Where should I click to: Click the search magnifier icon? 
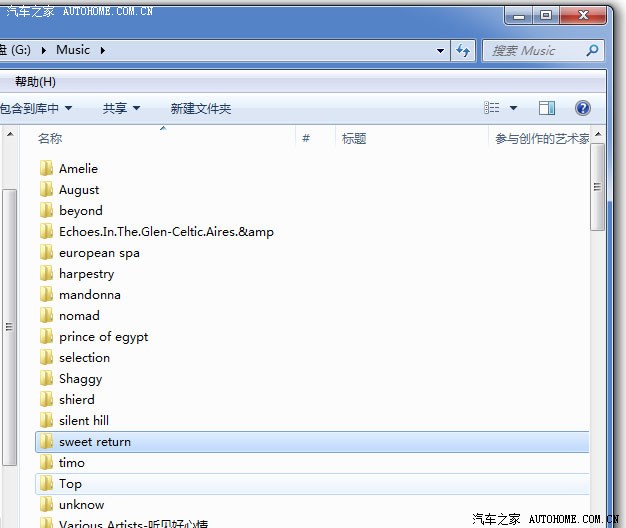pos(592,50)
